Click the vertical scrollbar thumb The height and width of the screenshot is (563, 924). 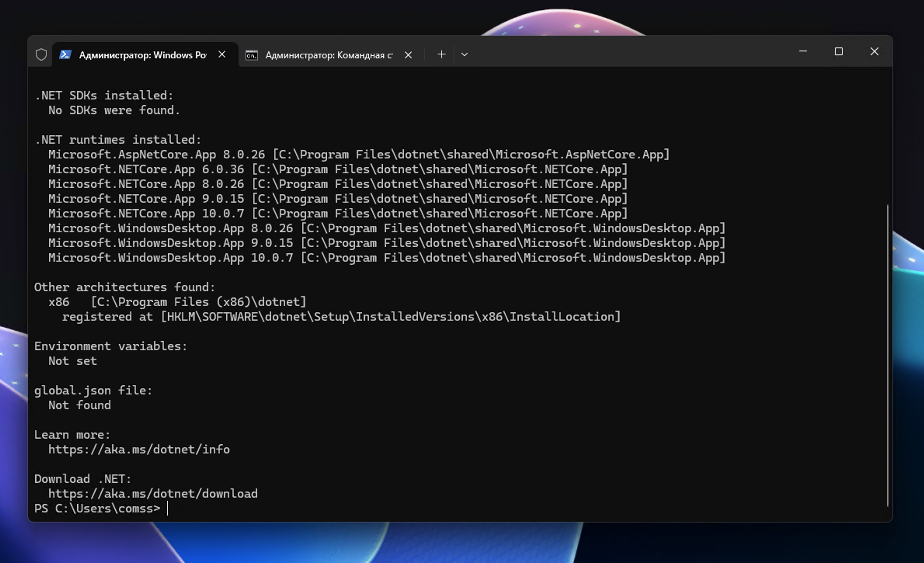click(887, 355)
